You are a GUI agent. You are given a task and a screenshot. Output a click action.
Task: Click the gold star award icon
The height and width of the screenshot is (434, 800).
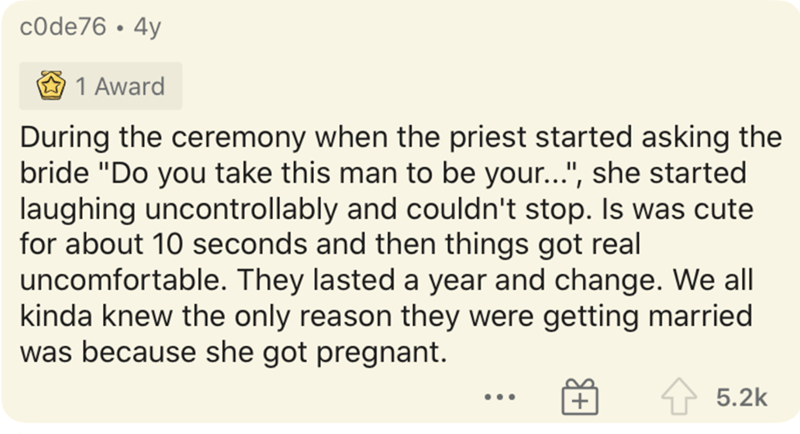[x=51, y=85]
